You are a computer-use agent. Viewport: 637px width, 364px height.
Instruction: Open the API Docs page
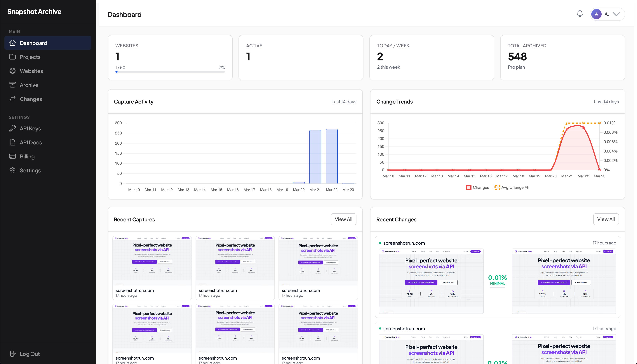point(48,142)
